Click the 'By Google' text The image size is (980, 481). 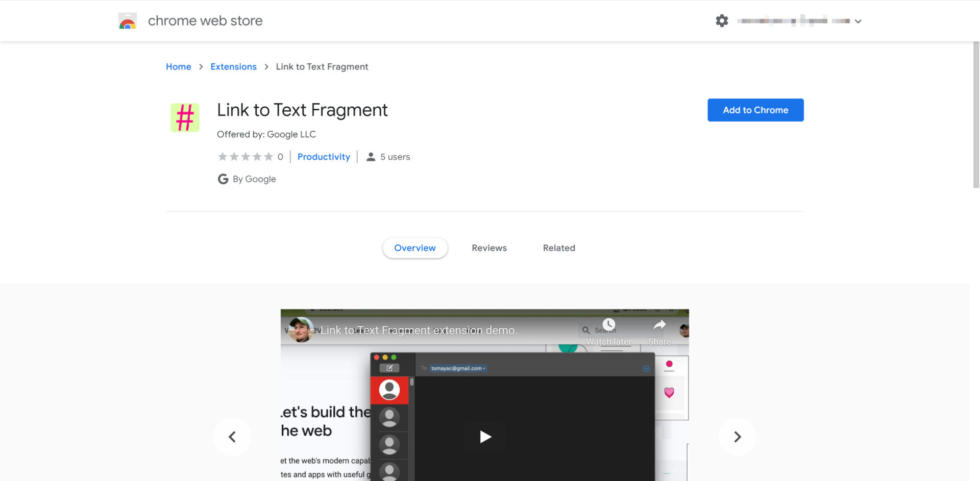pos(254,179)
